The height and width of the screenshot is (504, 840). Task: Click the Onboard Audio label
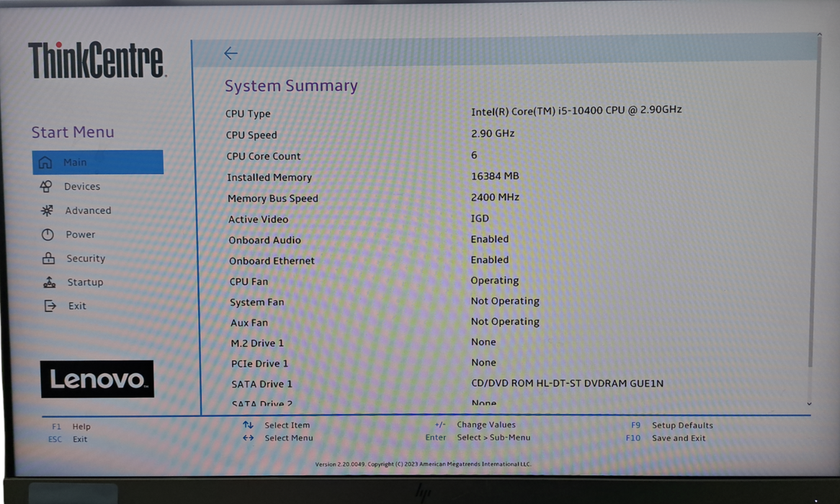(x=264, y=240)
